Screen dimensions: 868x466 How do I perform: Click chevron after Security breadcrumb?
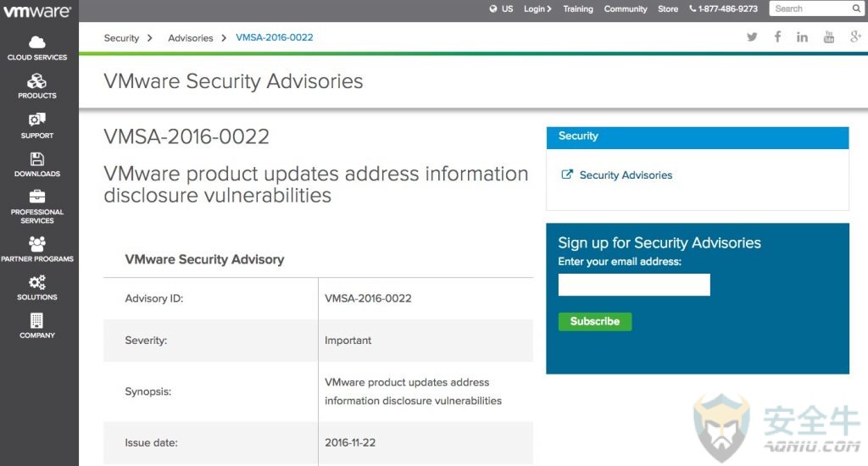[x=149, y=37]
